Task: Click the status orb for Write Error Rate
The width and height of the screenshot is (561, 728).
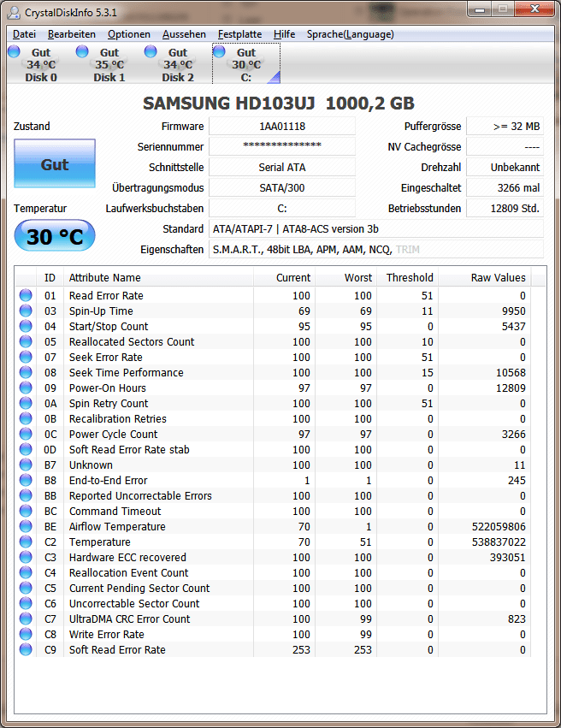Action: [x=26, y=634]
